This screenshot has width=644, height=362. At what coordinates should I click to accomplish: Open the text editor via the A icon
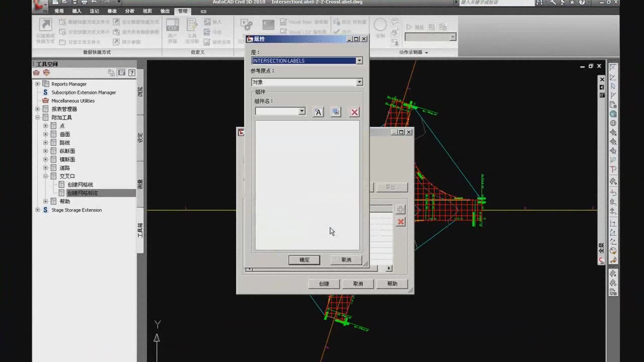click(318, 112)
